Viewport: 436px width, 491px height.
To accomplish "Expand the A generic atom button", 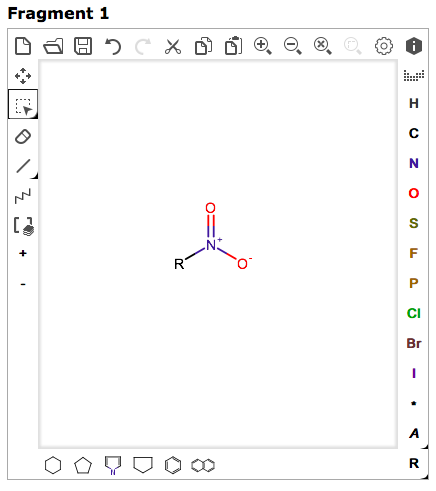I will coord(414,433).
